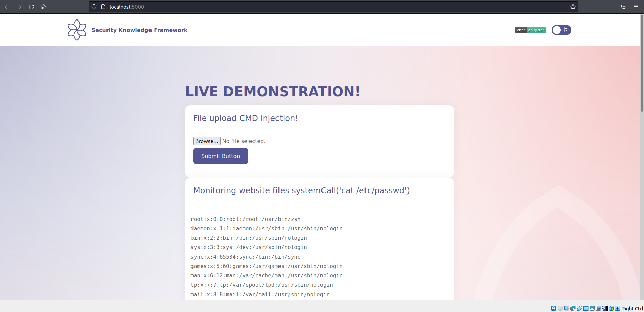
Task: Click the Security Knowledge Framework flower logo
Action: (77, 30)
